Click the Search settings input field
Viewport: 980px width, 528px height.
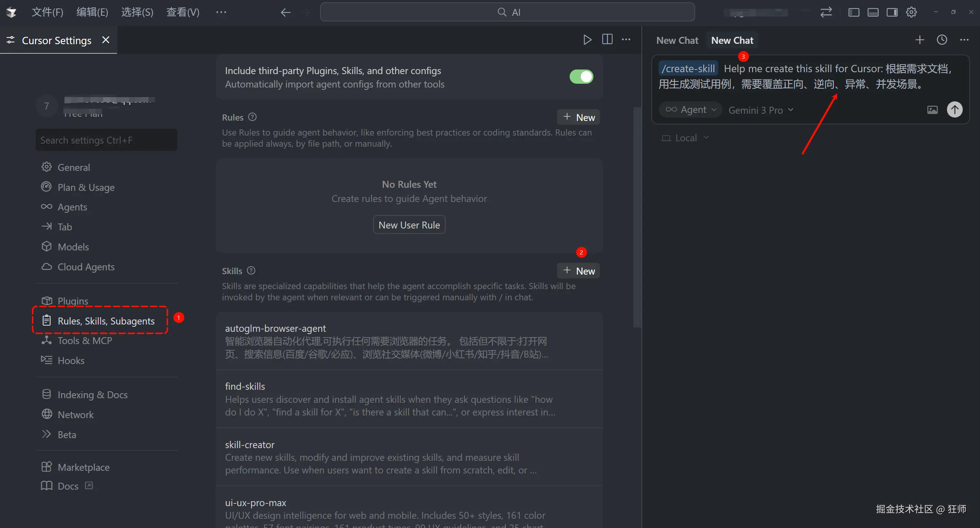(106, 140)
